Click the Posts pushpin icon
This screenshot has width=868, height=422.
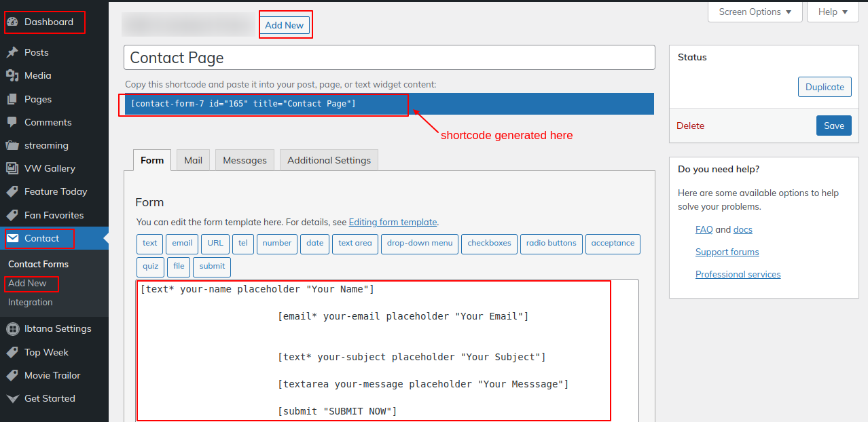12,52
